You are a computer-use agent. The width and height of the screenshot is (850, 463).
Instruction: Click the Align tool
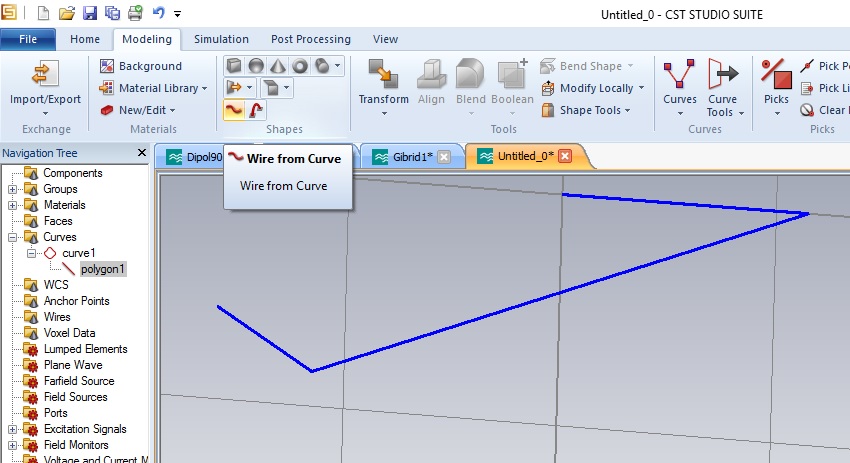point(431,82)
